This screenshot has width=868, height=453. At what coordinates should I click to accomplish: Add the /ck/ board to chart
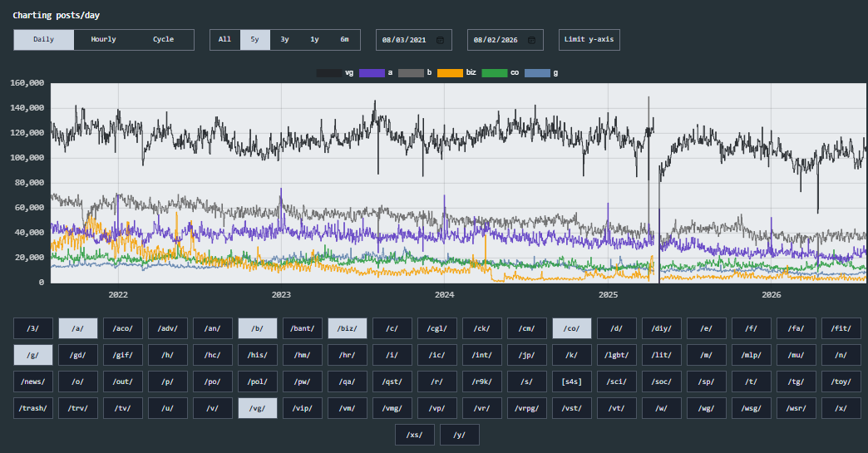click(482, 328)
